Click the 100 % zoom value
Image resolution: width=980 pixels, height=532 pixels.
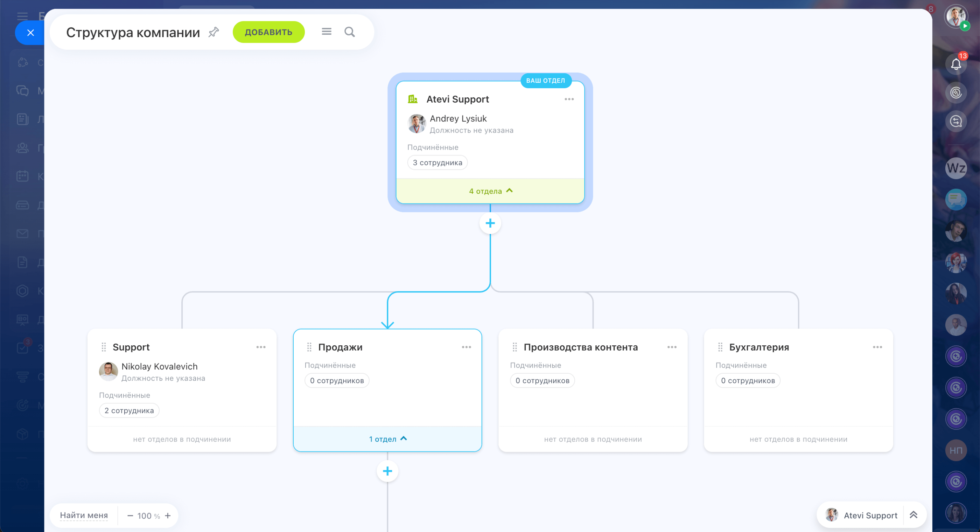pyautogui.click(x=148, y=516)
